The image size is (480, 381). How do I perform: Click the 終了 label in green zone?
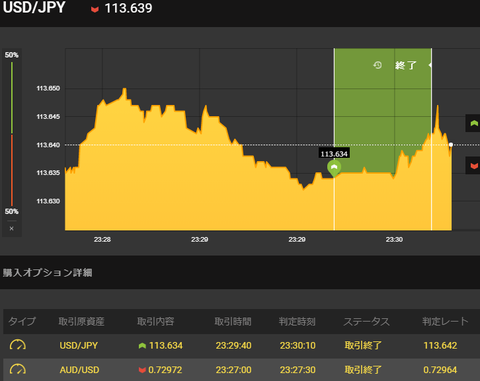[x=406, y=65]
